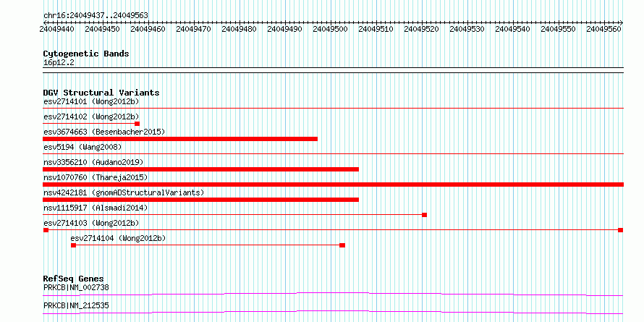Click ruler tick label 24049500
The height and width of the screenshot is (322, 644).
coord(330,29)
